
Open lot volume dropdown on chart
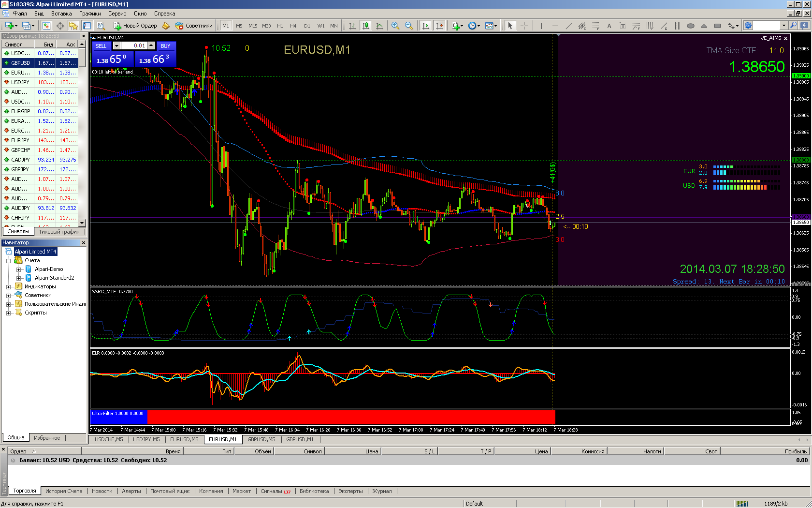click(x=116, y=45)
